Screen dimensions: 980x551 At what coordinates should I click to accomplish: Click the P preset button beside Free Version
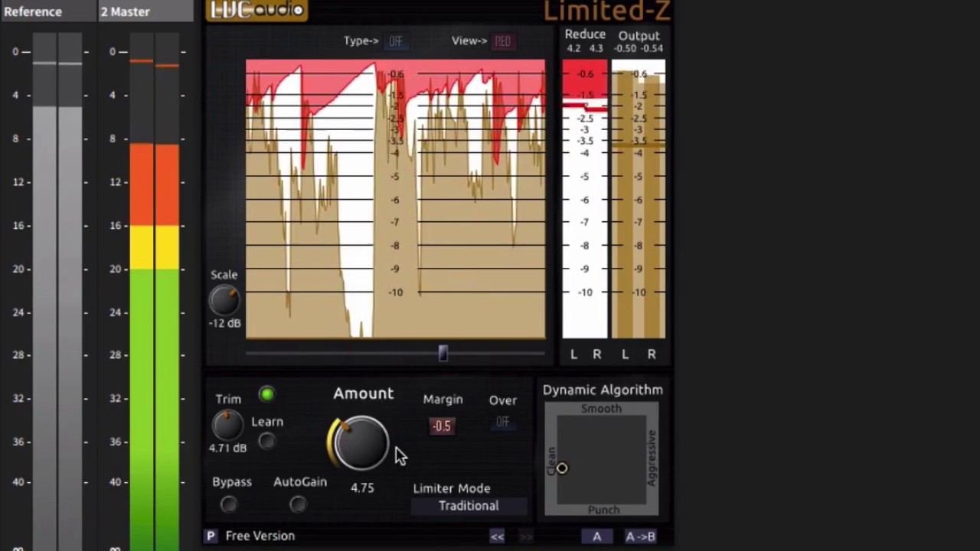(211, 536)
